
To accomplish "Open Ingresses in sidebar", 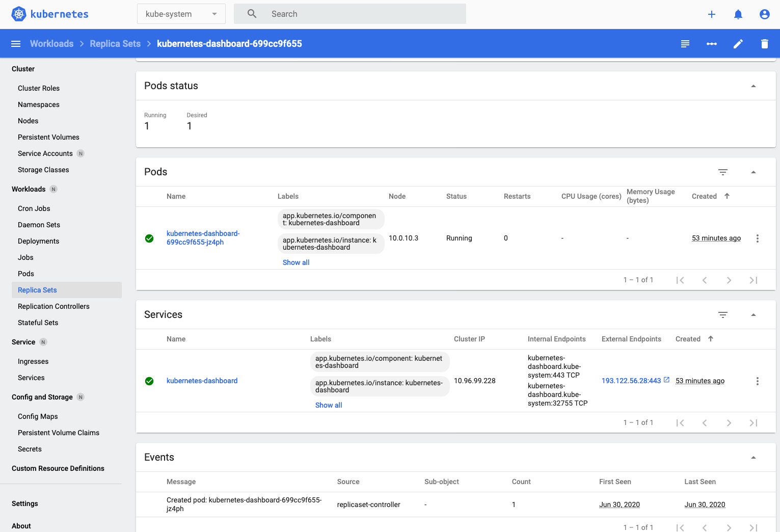I will pyautogui.click(x=33, y=361).
